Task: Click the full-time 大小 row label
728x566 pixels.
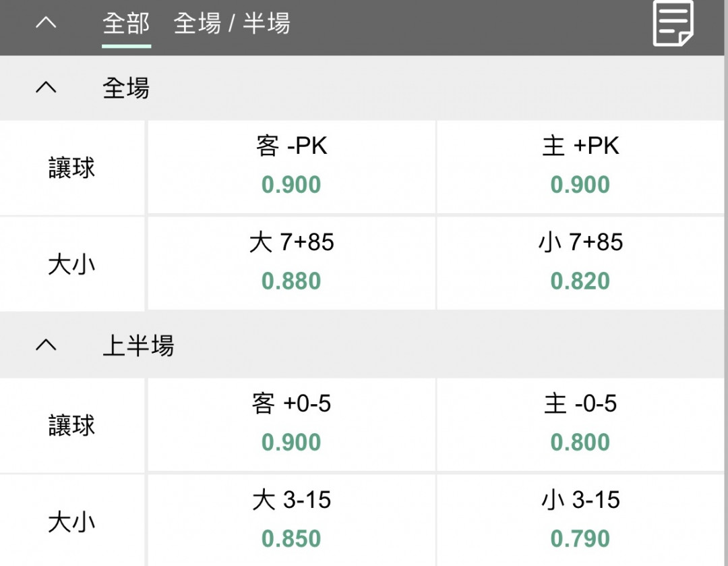Action: point(71,264)
